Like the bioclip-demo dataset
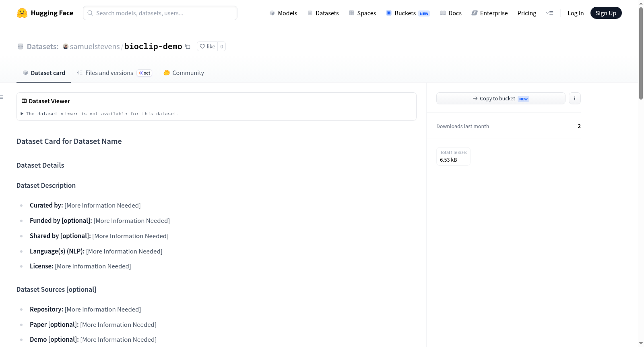644x347 pixels. [207, 46]
